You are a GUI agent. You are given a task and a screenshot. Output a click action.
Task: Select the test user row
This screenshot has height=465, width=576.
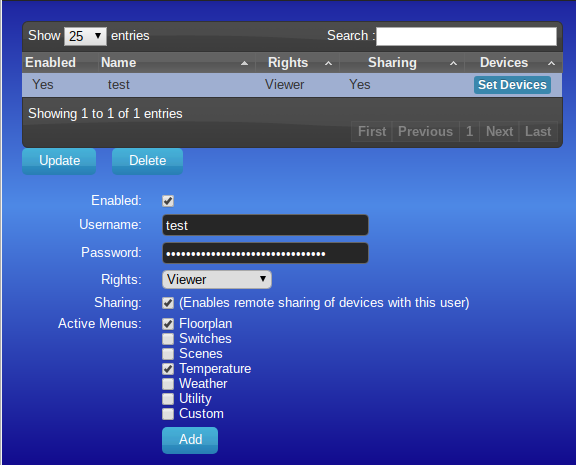tap(292, 85)
